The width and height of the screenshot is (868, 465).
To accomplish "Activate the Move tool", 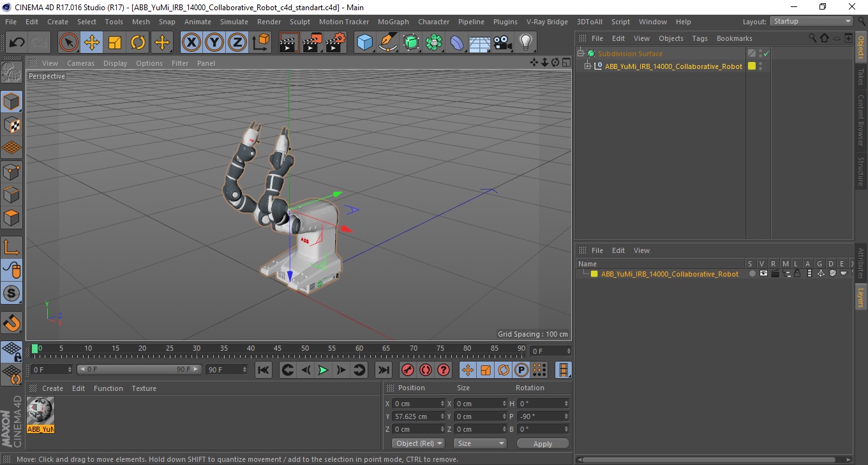I will (x=92, y=43).
